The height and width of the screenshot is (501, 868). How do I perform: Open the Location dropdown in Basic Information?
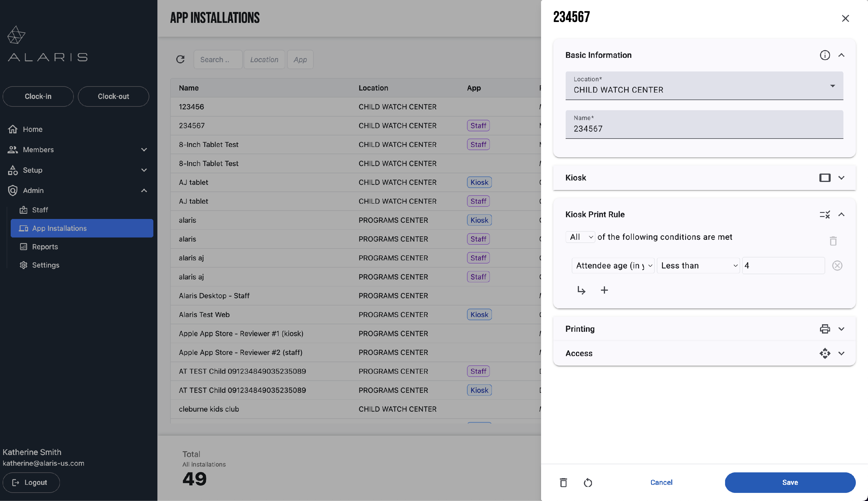coord(704,86)
